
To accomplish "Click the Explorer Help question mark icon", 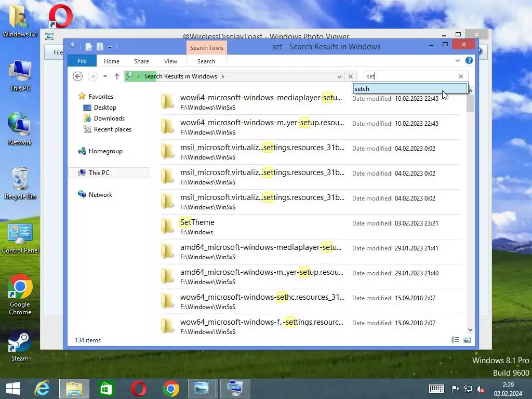I will pos(469,60).
